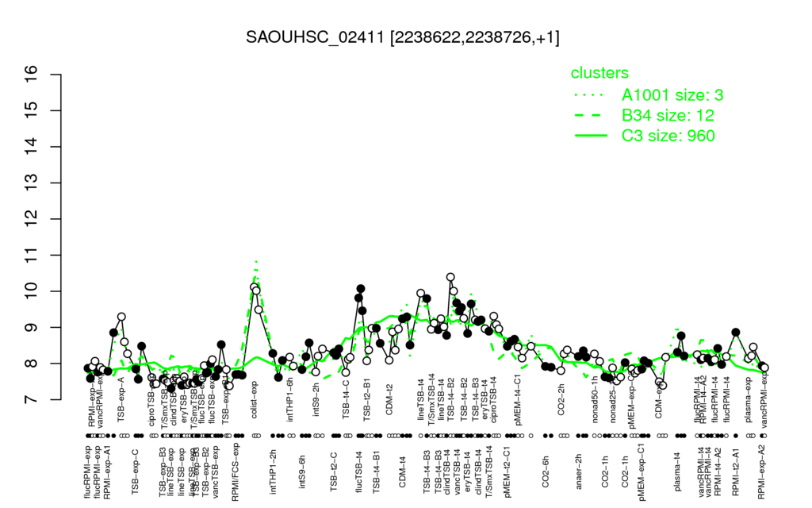Viewport: 812px width, 508px height.
Task: Select legend entry 'A1001 size: 3'
Action: click(x=672, y=95)
